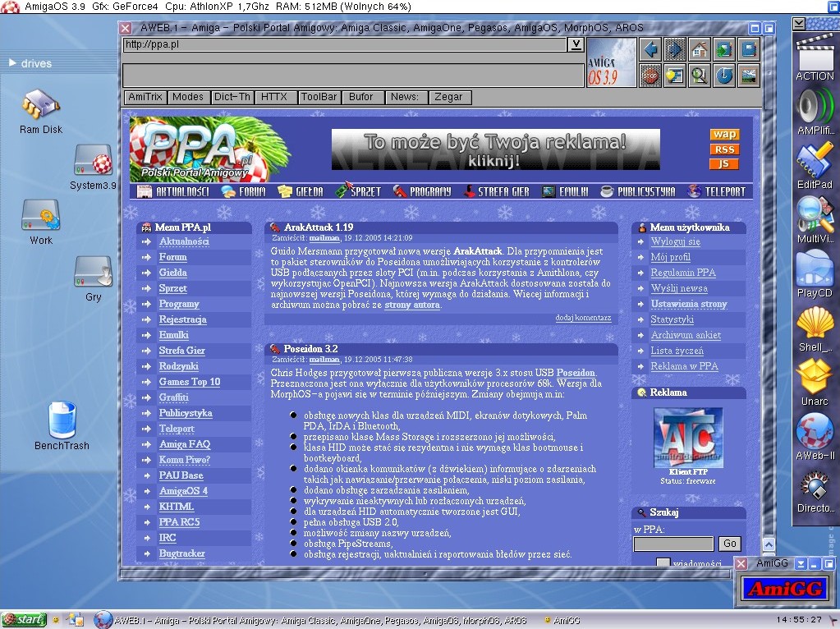The height and width of the screenshot is (629, 840).
Task: Open AKTUALNOŚCI in PPA navigation bar
Action: 173,191
